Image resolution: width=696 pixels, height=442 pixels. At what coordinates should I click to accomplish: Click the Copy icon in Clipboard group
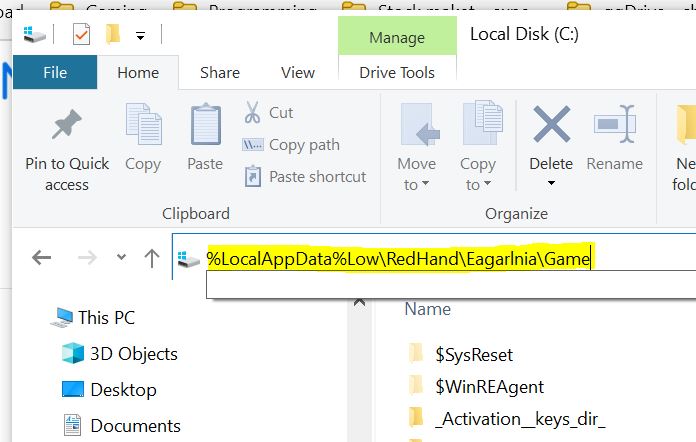pos(143,125)
